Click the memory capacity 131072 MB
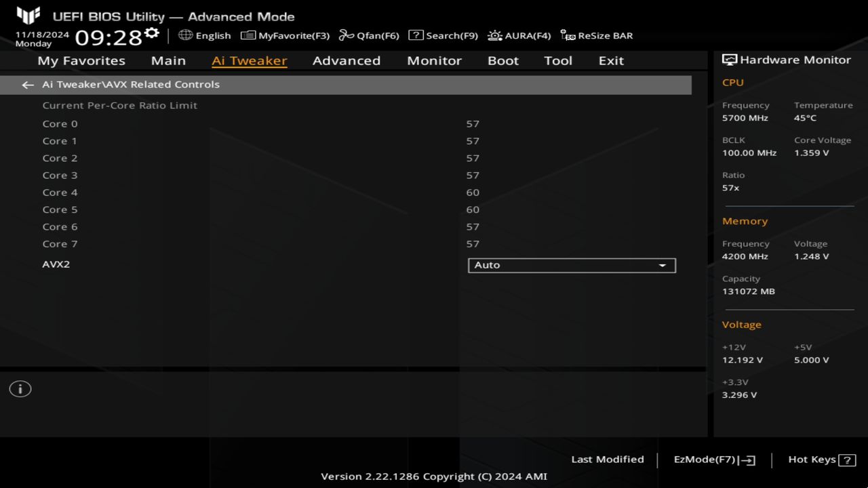Screen dimensions: 868x488 coord(749,291)
